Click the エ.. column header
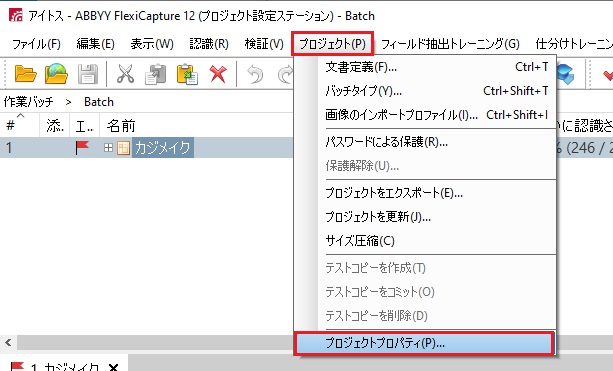The image size is (613, 371). [x=84, y=125]
